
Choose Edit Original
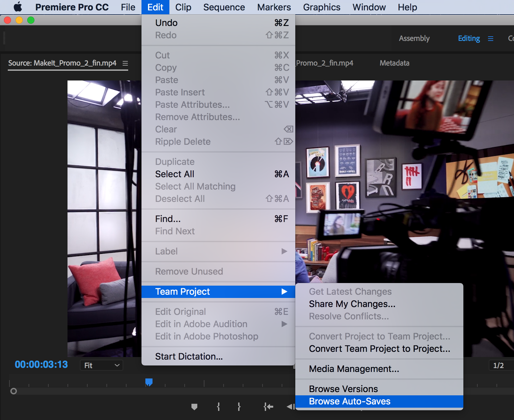coord(218,312)
